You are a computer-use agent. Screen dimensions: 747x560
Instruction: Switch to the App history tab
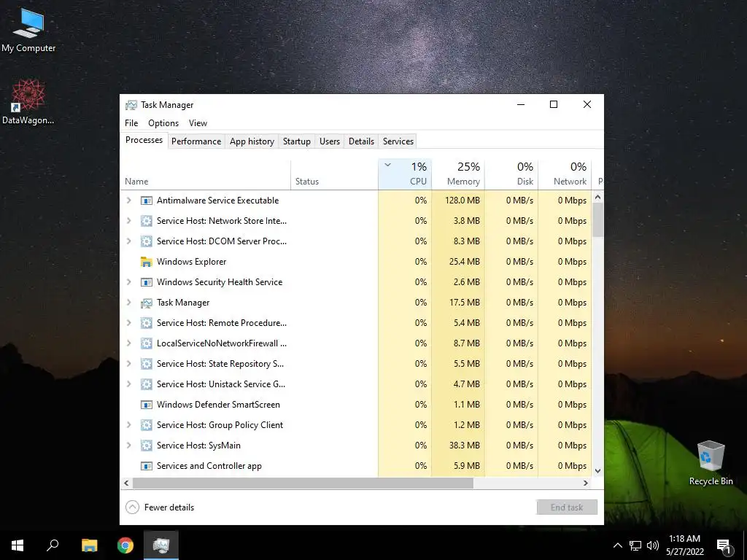pyautogui.click(x=252, y=141)
